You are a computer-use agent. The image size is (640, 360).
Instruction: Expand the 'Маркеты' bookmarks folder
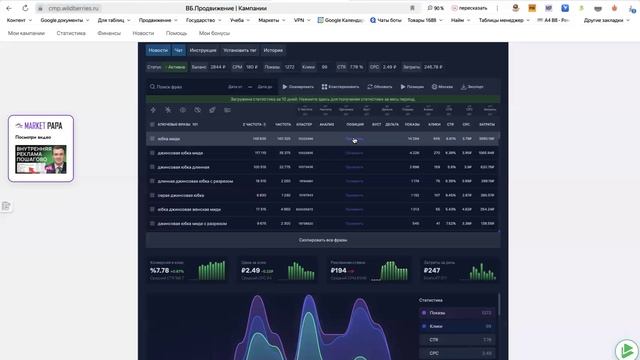(272, 20)
